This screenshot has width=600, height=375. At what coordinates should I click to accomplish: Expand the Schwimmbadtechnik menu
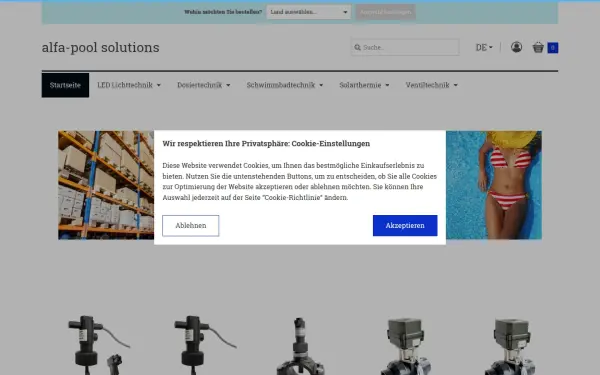pyautogui.click(x=285, y=85)
